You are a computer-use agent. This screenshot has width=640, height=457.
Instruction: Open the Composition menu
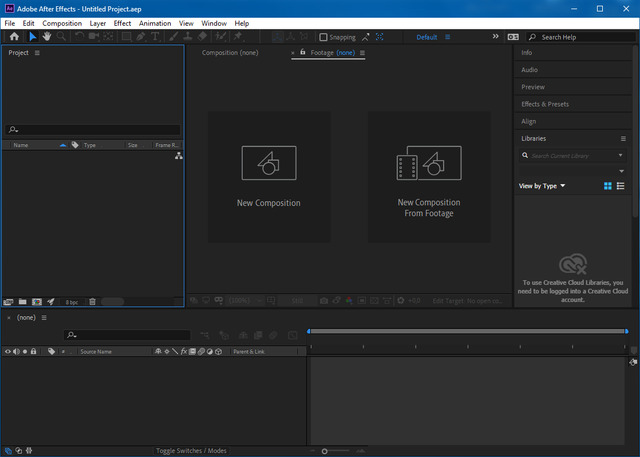[62, 23]
